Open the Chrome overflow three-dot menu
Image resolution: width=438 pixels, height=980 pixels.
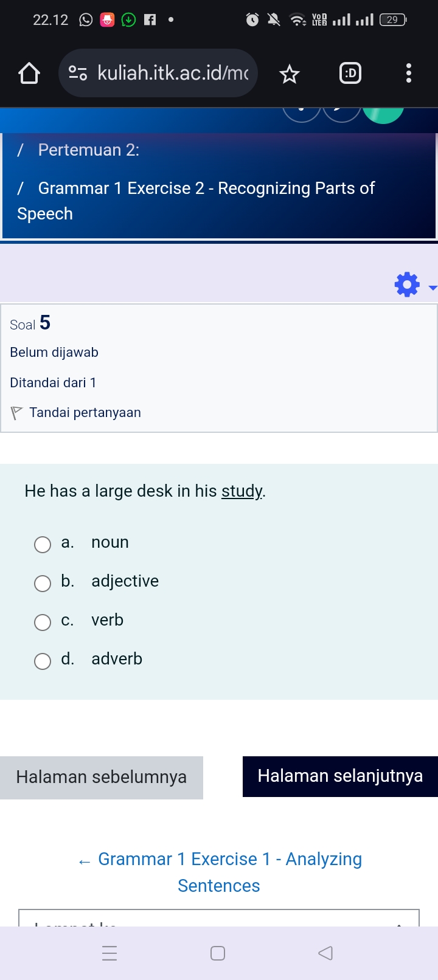(408, 73)
